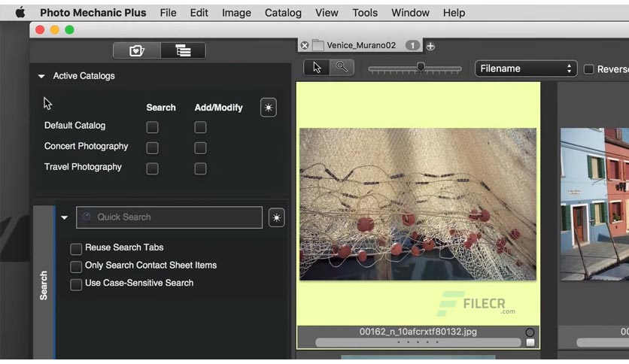Collapse the Quick Search options triangle
Screen dimensions: 629x364
[64, 217]
